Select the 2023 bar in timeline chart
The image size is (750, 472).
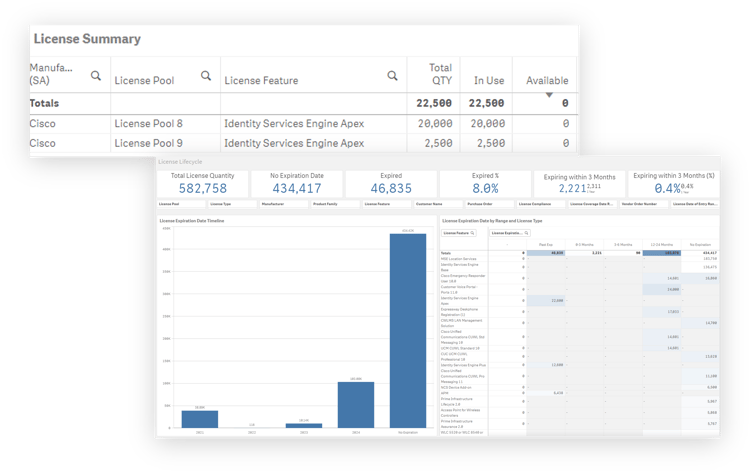pos(304,426)
